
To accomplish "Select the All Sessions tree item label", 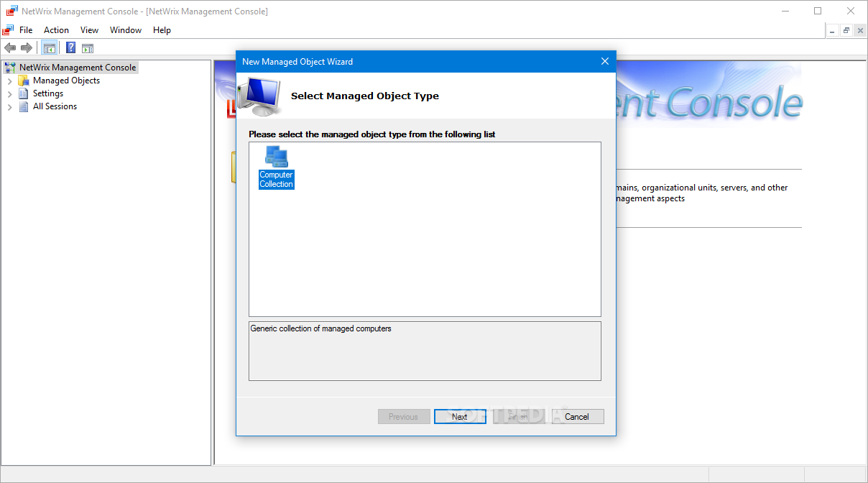I will coord(55,106).
